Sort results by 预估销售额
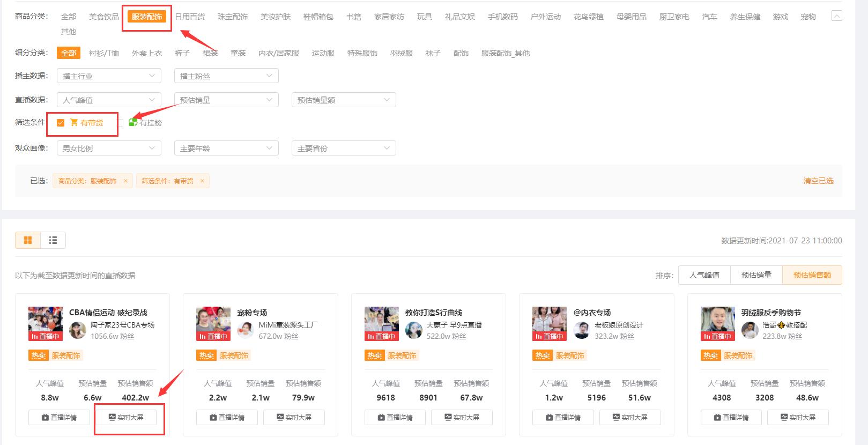Viewport: 868px width, 445px height. click(812, 275)
